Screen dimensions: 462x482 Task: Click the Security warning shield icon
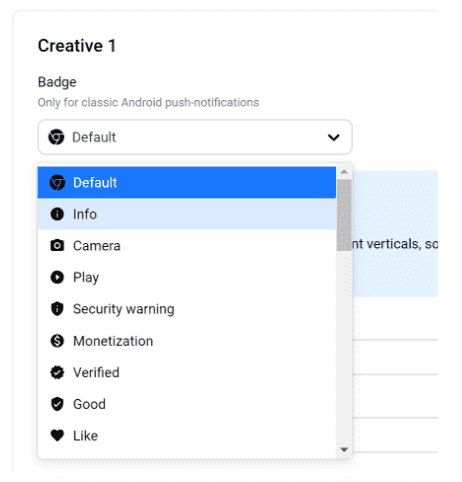tap(57, 309)
